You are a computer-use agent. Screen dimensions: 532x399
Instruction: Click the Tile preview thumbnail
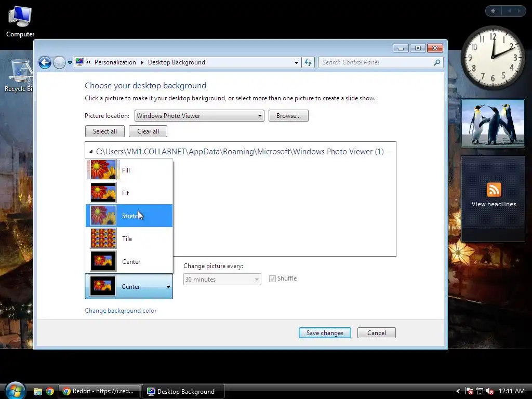103,238
